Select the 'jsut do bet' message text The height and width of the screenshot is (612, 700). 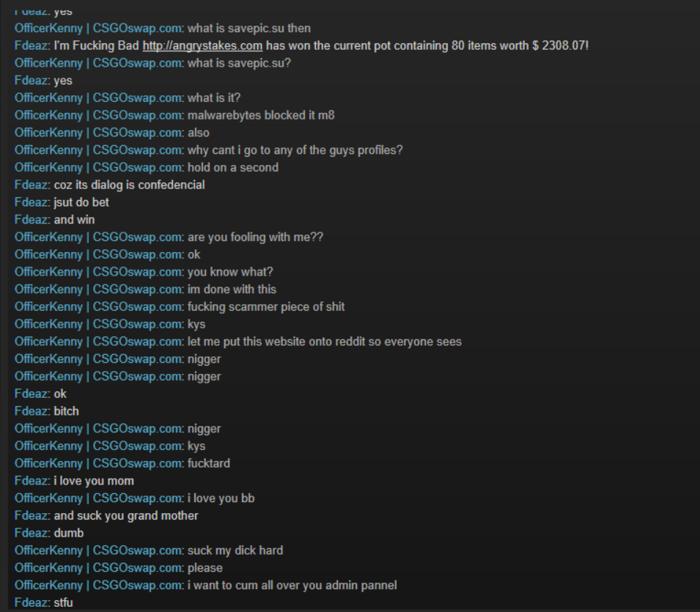(x=81, y=203)
